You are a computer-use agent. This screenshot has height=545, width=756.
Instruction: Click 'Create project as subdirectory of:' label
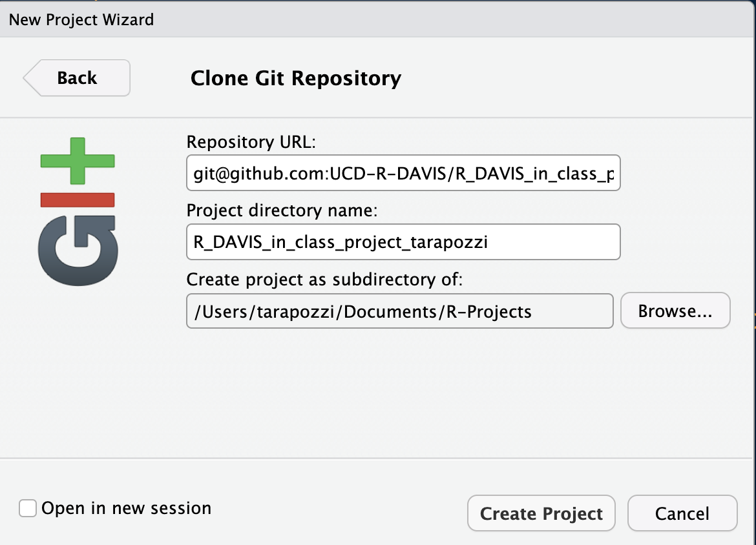325,280
